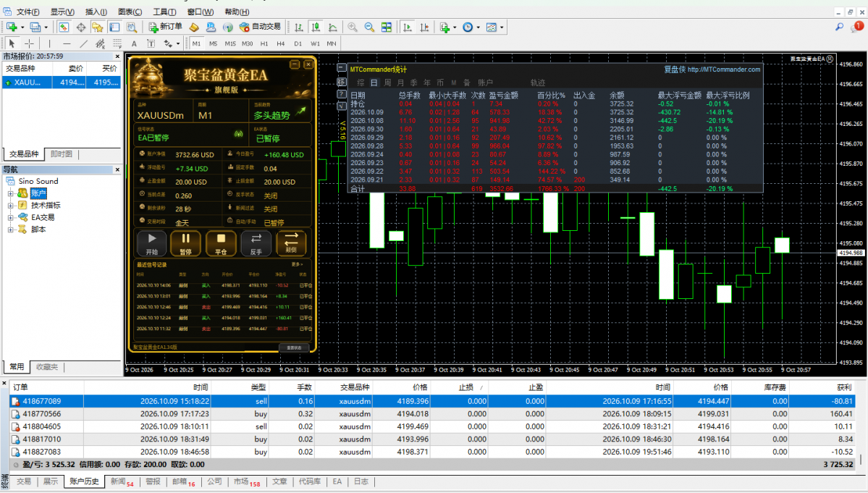Switch chart to bar chart type

point(299,27)
